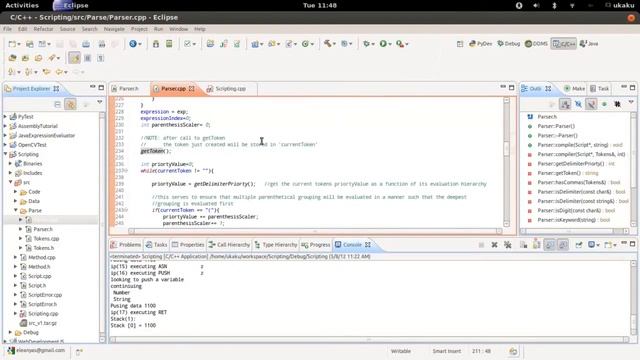640x360 pixels.
Task: Toggle Sort in Outline toolbar
Action: coord(565,104)
